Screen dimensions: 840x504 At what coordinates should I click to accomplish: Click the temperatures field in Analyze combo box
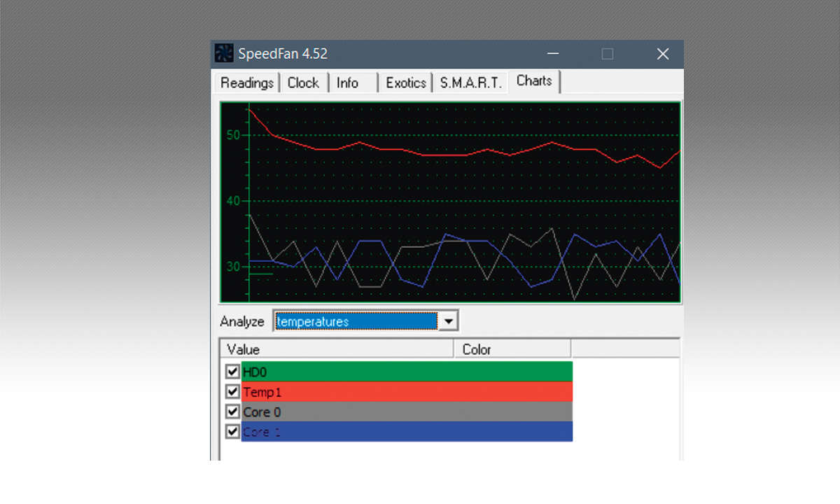356,321
